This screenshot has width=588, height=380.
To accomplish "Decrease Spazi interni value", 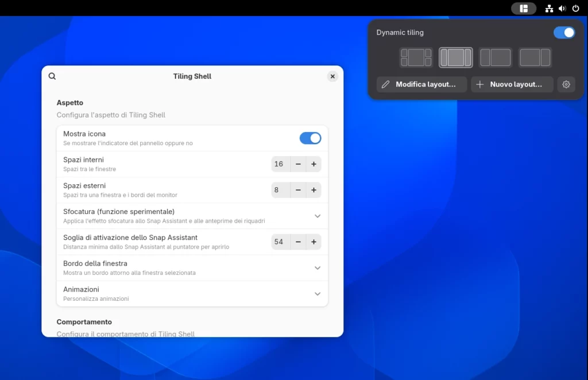I will click(x=298, y=164).
